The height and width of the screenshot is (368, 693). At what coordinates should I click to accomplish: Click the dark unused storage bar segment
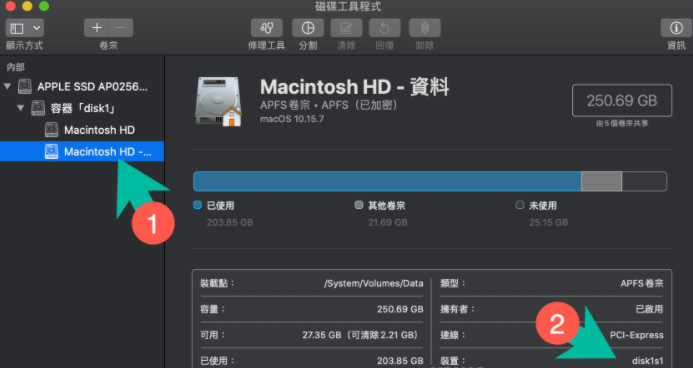[644, 181]
